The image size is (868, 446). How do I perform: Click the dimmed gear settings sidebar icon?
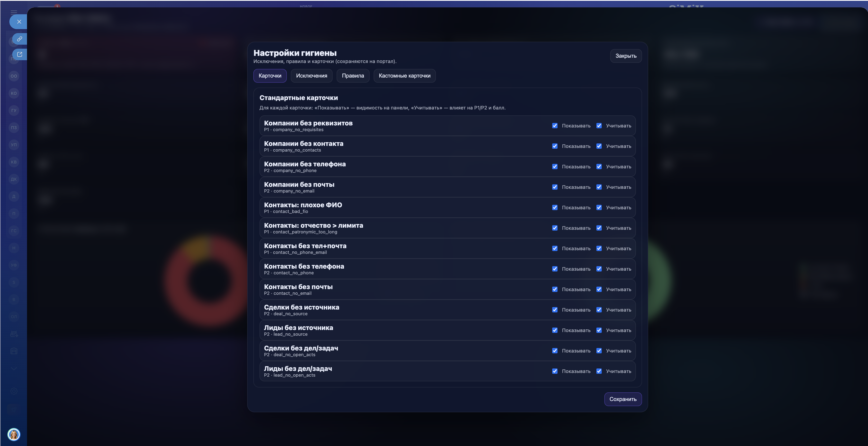pos(14,391)
